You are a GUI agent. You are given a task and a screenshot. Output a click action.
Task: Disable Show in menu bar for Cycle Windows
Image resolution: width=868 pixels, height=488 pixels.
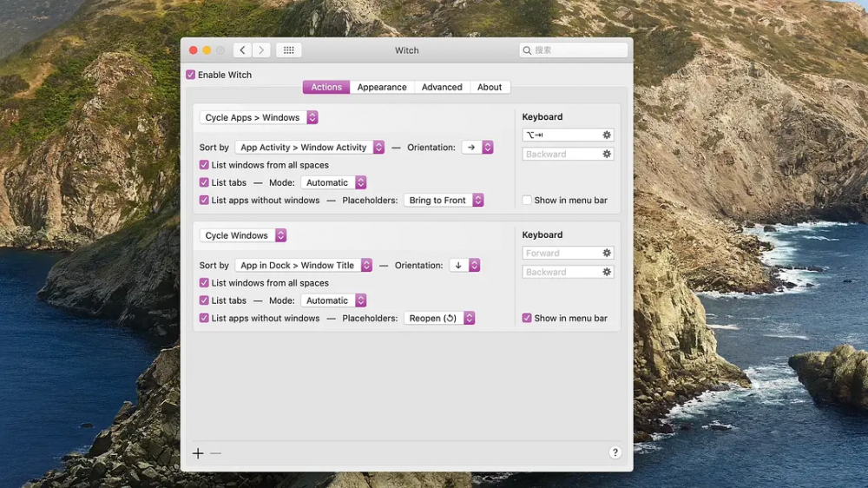click(527, 319)
